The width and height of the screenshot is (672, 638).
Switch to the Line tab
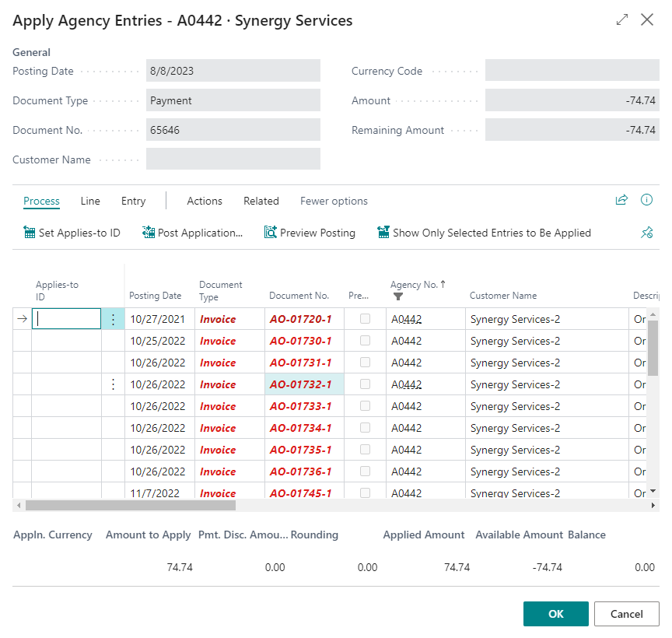[90, 201]
